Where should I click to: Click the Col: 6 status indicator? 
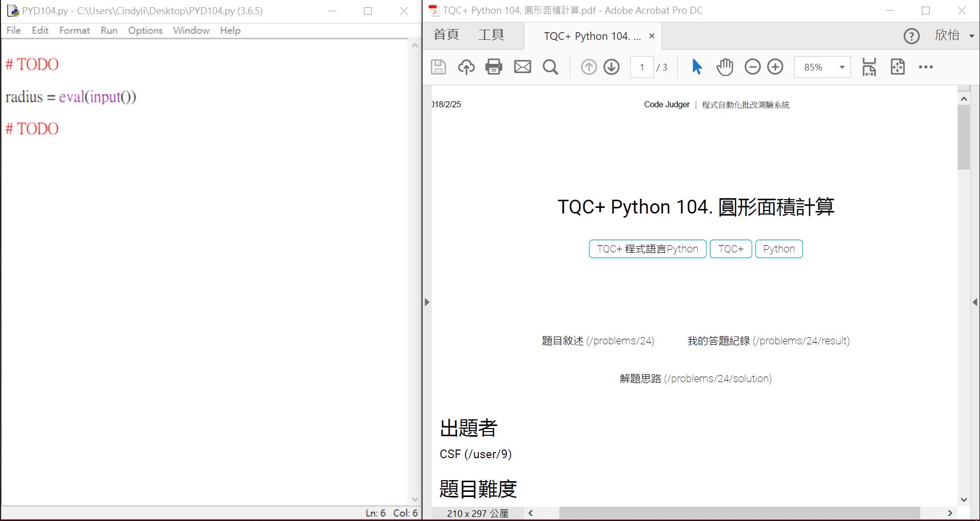point(405,513)
